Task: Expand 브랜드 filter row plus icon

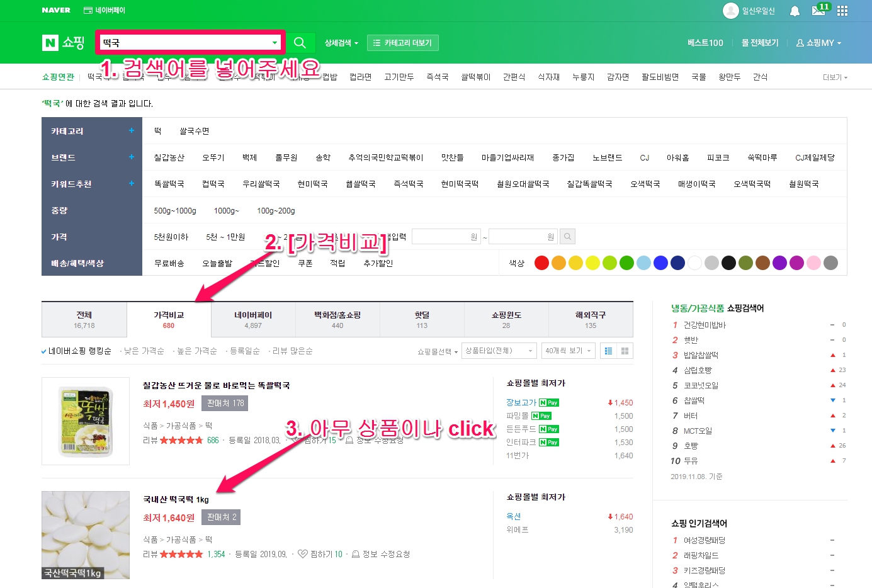Action: click(x=132, y=157)
